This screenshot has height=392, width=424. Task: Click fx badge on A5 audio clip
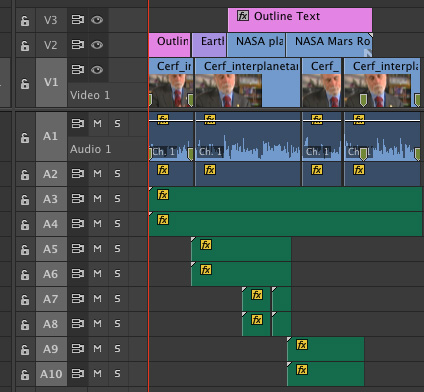coord(206,245)
